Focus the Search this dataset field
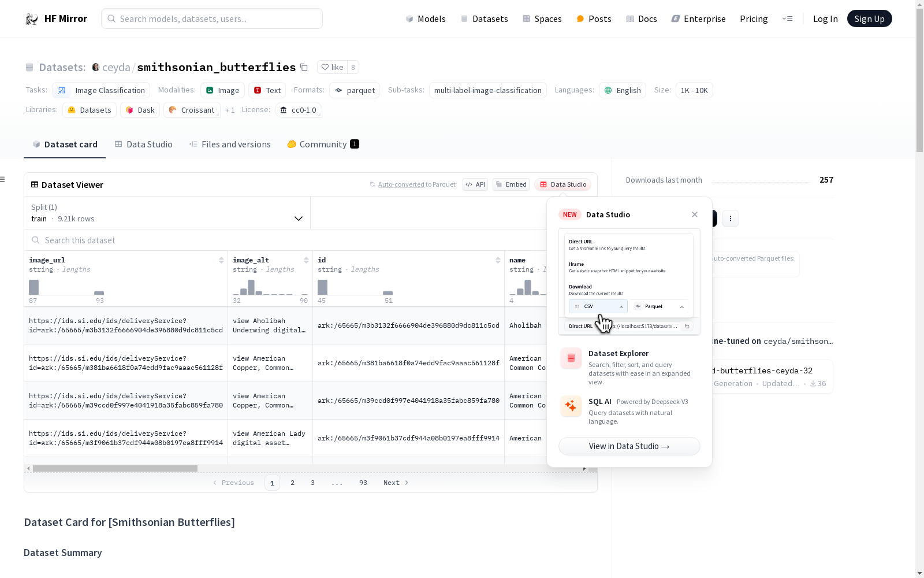Screen dimensions: 924x578 285,240
